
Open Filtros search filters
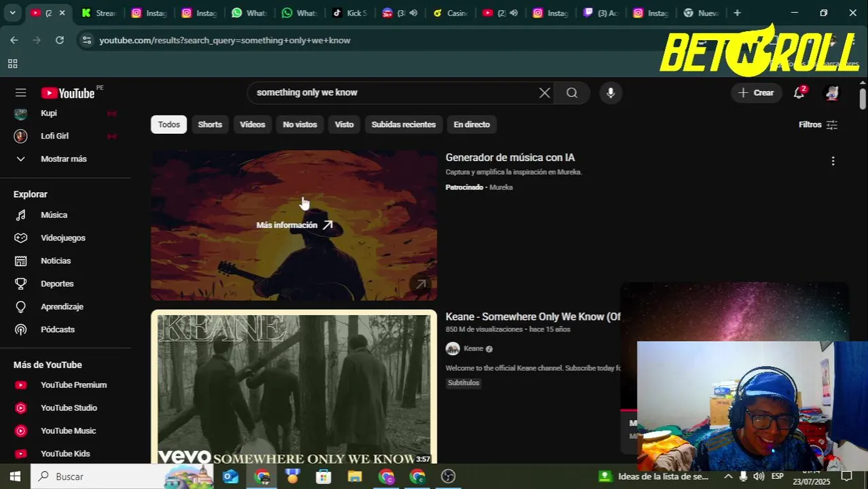pyautogui.click(x=818, y=124)
